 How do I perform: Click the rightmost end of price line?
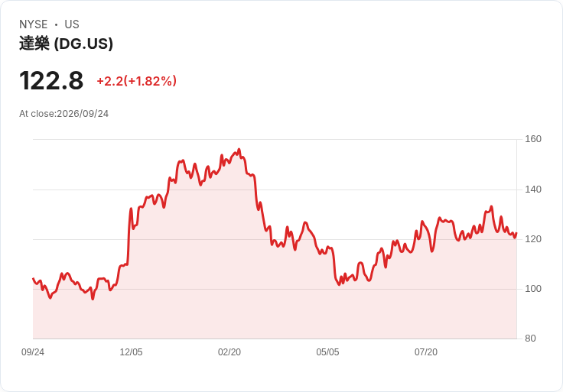[516, 233]
